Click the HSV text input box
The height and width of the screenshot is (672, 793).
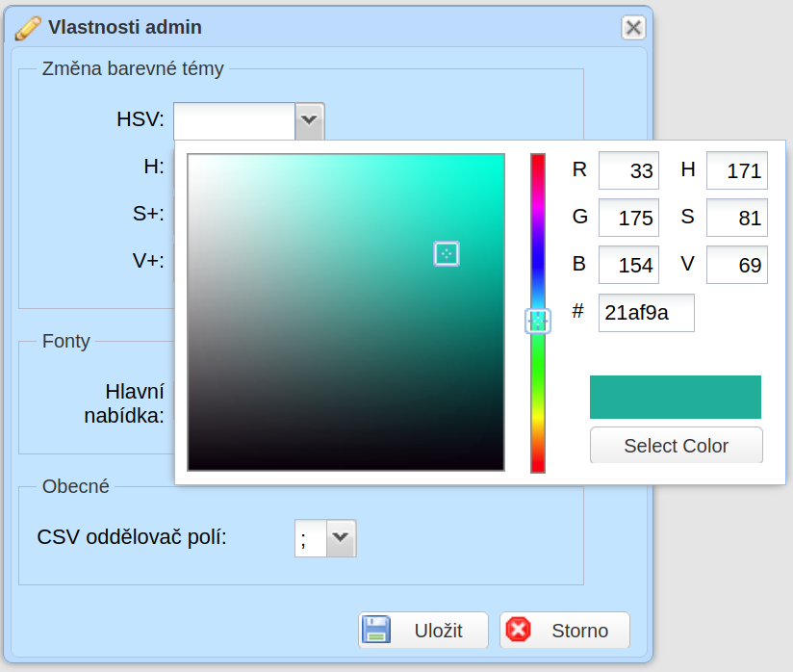(235, 121)
